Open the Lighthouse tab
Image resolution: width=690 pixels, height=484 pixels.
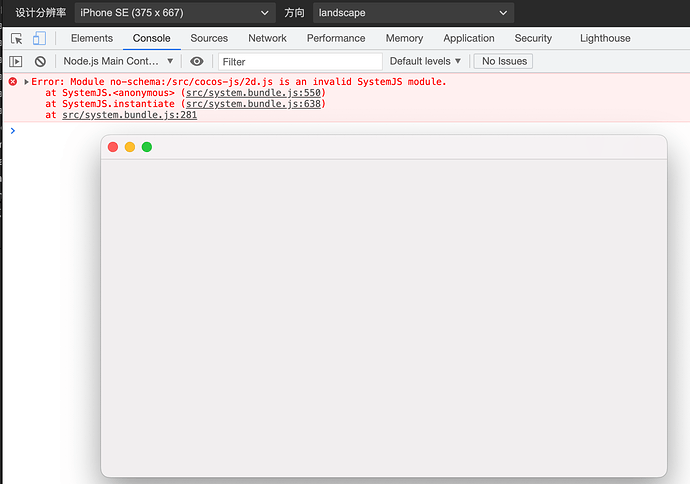(x=605, y=38)
